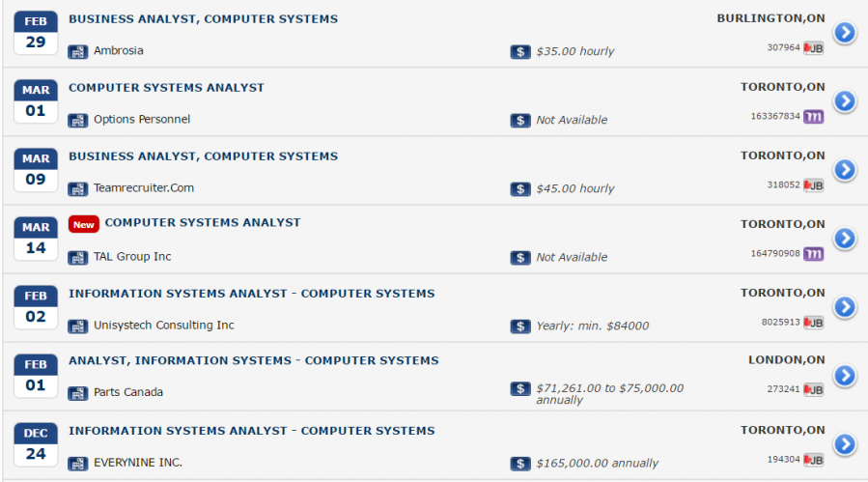Click Monster source icon beside 164790908
The image size is (868, 482).
pyautogui.click(x=813, y=253)
